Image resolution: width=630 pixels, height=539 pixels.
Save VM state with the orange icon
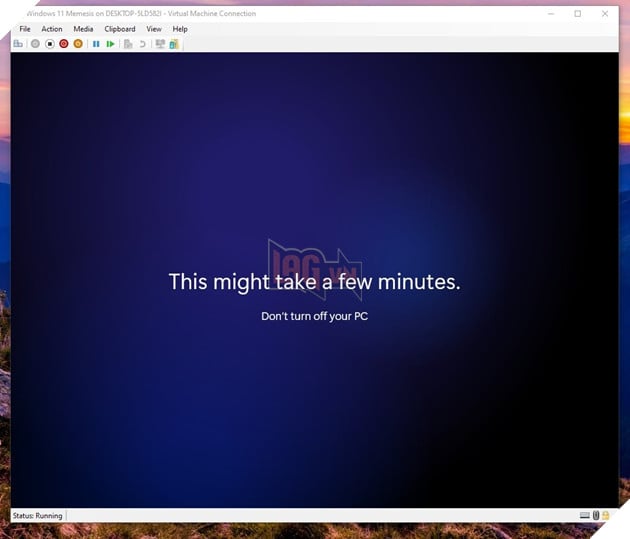click(x=78, y=44)
